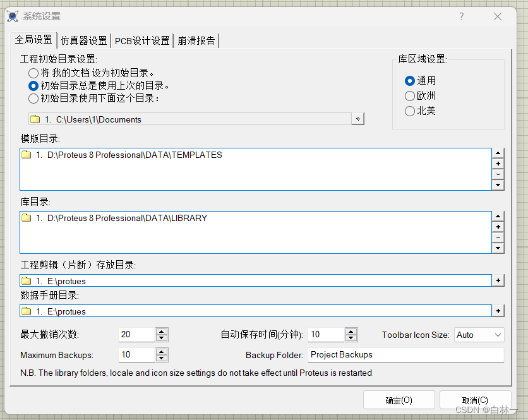
Task: Click the C:\Users\1\Documents path text
Action: pyautogui.click(x=99, y=119)
